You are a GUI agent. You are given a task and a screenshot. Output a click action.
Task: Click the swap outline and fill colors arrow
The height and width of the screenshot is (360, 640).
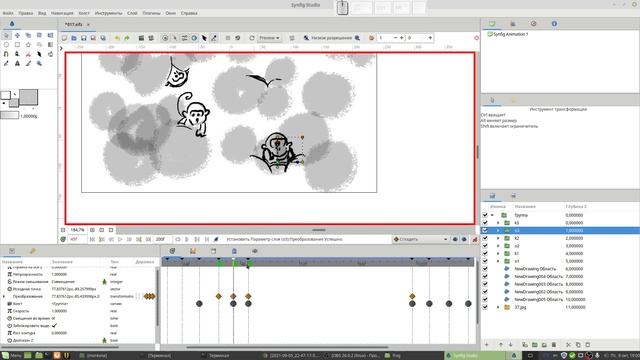click(15, 94)
